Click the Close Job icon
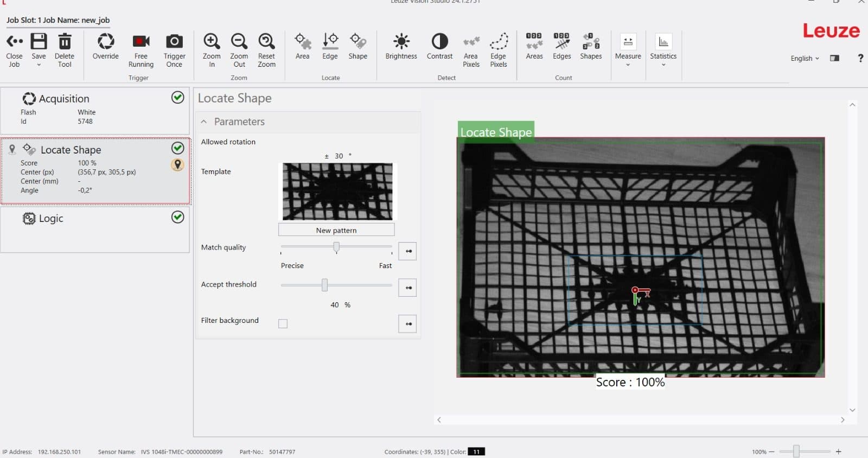 [14, 41]
